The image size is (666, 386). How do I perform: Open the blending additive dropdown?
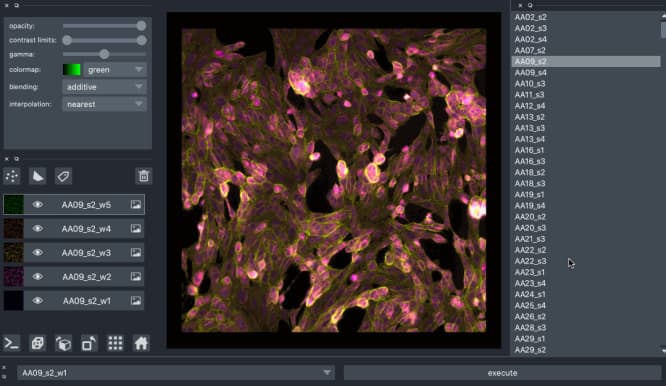click(104, 87)
